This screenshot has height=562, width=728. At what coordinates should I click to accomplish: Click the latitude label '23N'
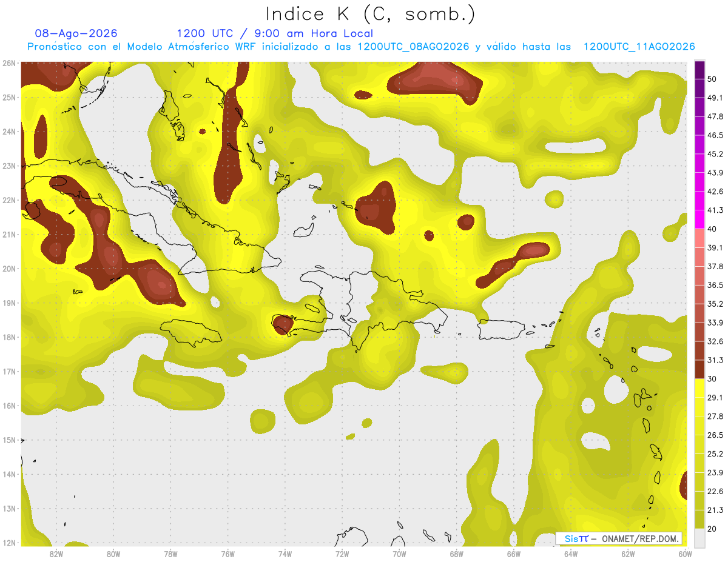[9, 166]
